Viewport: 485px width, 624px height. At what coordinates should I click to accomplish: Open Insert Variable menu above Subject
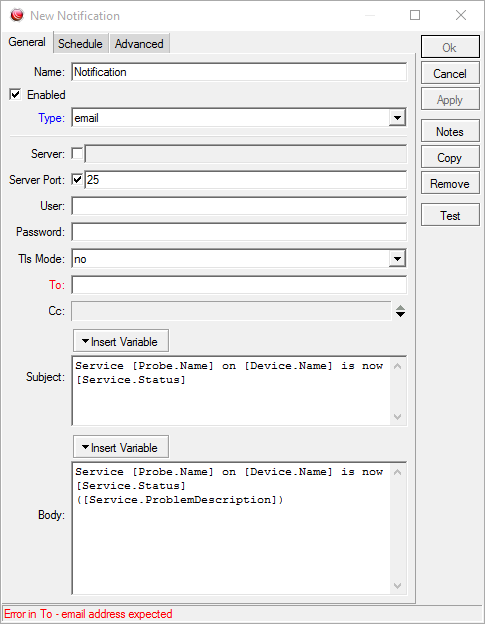[x=121, y=341]
